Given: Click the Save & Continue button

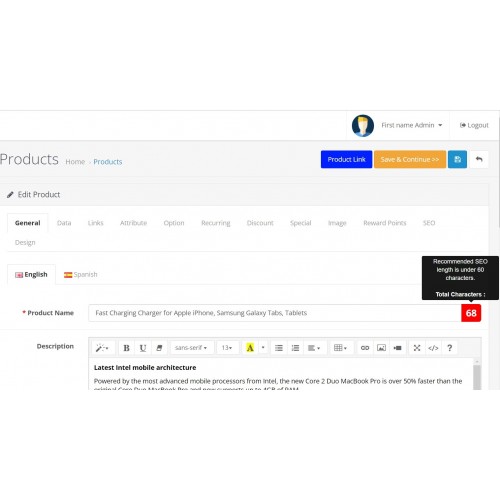Looking at the screenshot, I should [x=410, y=159].
